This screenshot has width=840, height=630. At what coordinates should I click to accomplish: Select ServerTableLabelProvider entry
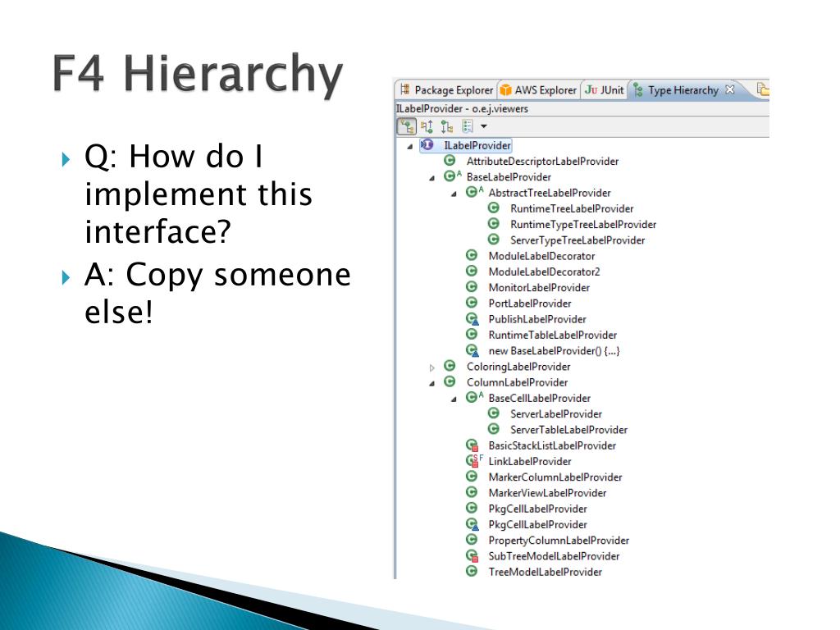pyautogui.click(x=568, y=430)
